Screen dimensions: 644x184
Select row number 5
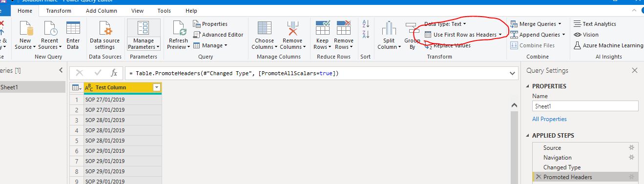click(x=77, y=141)
